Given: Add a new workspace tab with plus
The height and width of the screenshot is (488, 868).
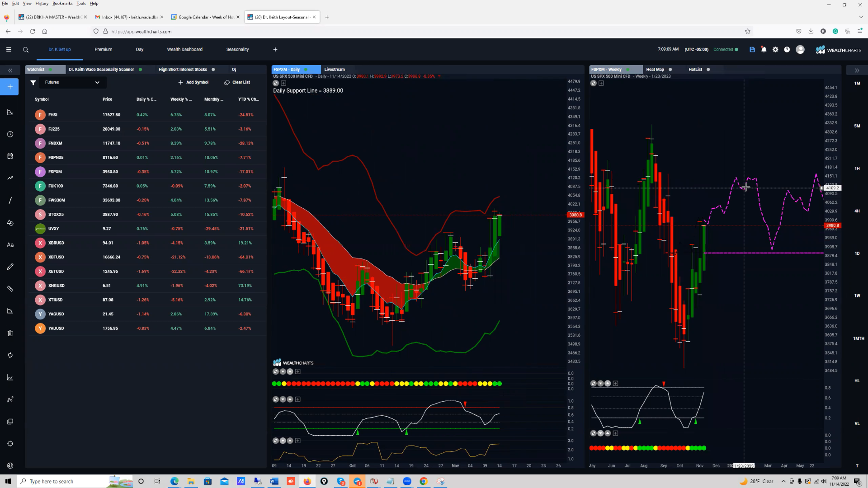Looking at the screenshot, I should pyautogui.click(x=275, y=50).
